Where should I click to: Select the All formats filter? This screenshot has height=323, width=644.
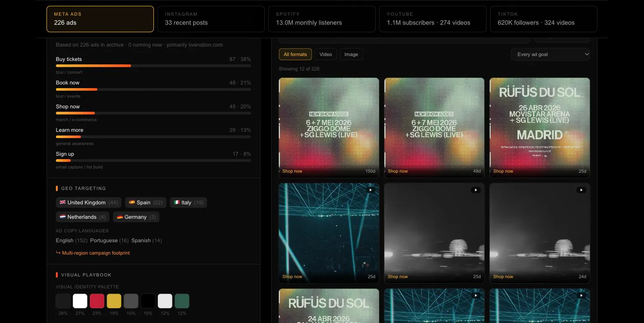[295, 54]
